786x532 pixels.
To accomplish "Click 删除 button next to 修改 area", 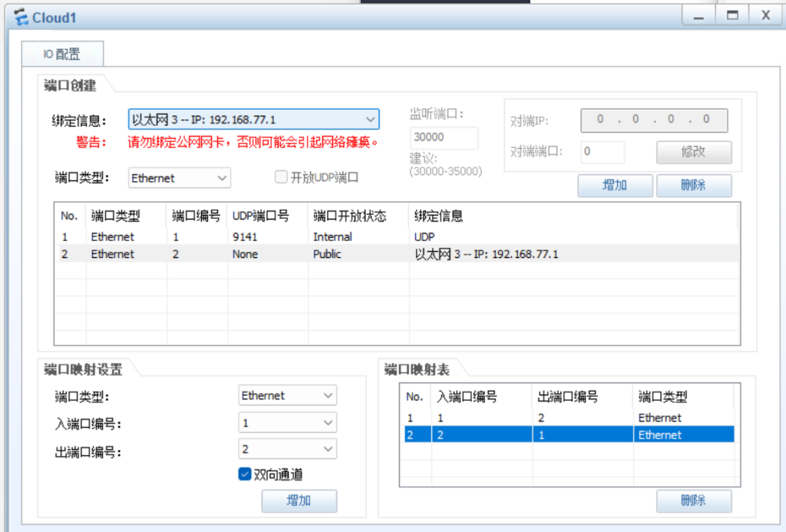I will pyautogui.click(x=693, y=186).
